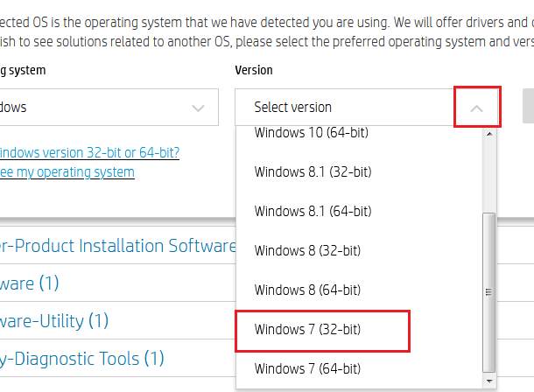Viewport: 534px width, 392px height.
Task: Click the version list scrollbar thumb
Action: tap(488, 293)
